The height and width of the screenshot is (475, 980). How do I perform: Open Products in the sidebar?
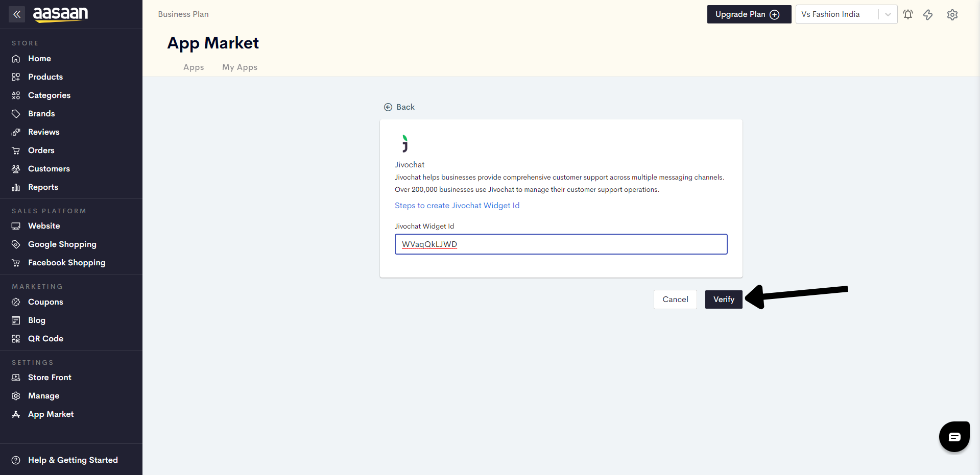click(45, 77)
